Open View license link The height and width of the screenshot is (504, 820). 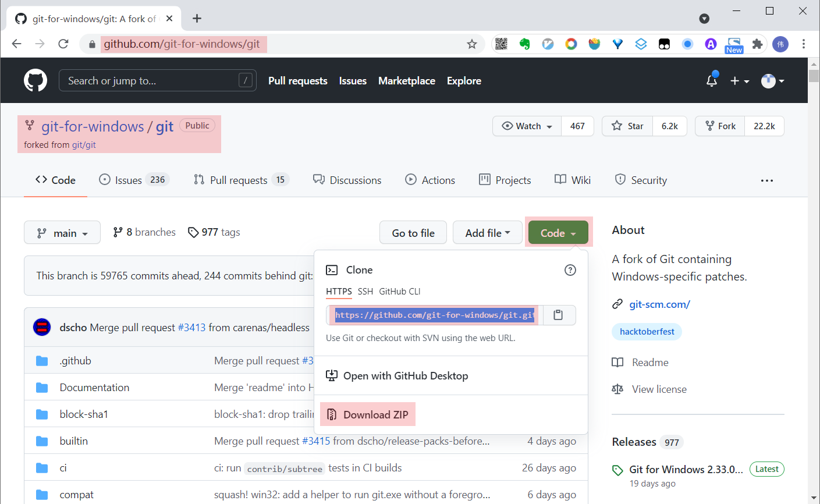pyautogui.click(x=649, y=389)
